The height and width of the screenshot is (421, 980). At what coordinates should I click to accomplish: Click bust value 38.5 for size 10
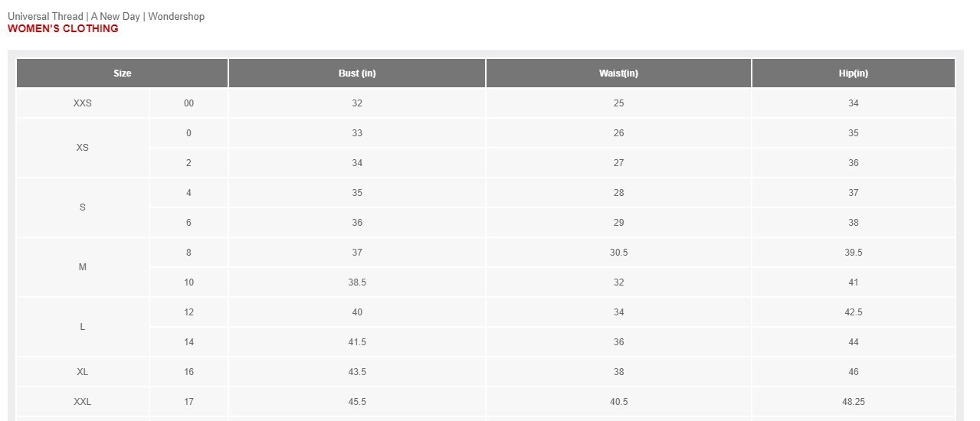pos(357,282)
